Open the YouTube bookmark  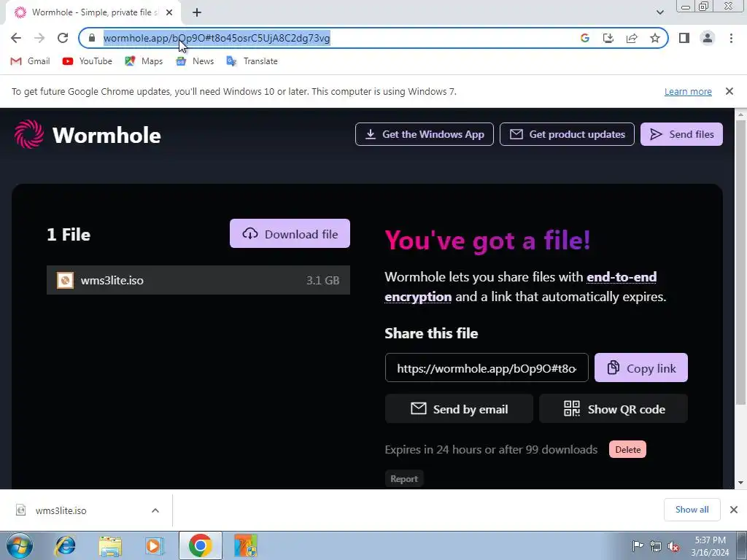pyautogui.click(x=88, y=61)
